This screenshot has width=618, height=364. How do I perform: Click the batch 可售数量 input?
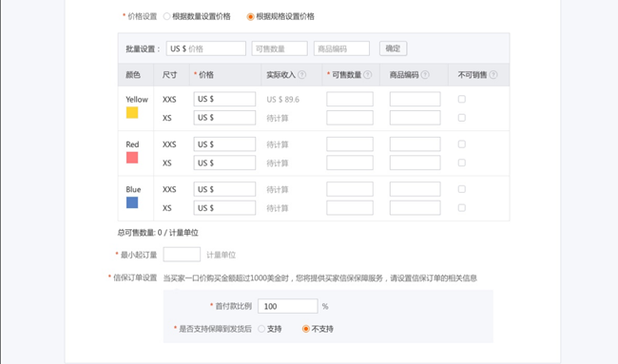tap(280, 48)
